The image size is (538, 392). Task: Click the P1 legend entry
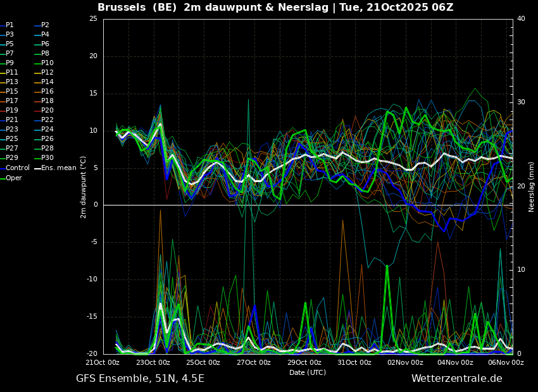tap(9, 25)
